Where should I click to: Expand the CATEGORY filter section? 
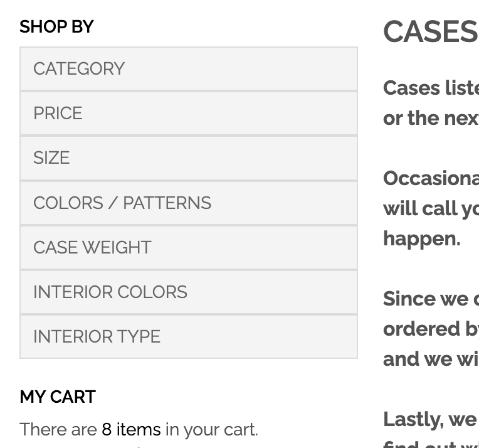click(189, 69)
